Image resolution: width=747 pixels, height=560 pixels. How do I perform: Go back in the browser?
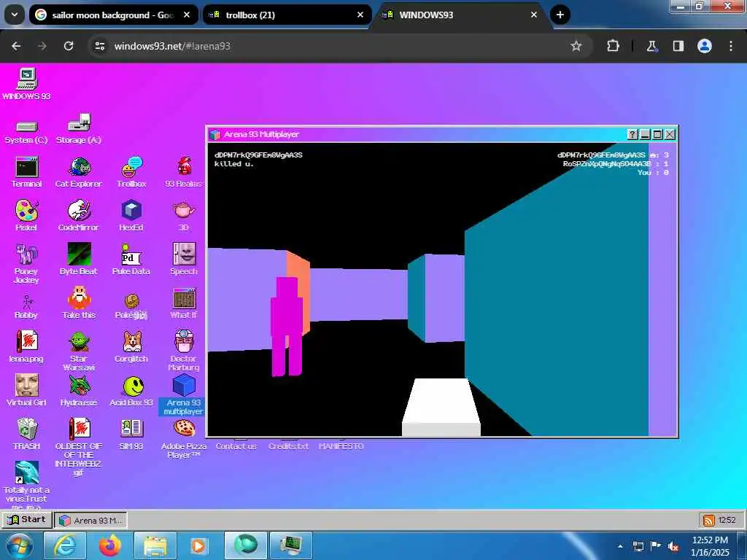pos(16,46)
